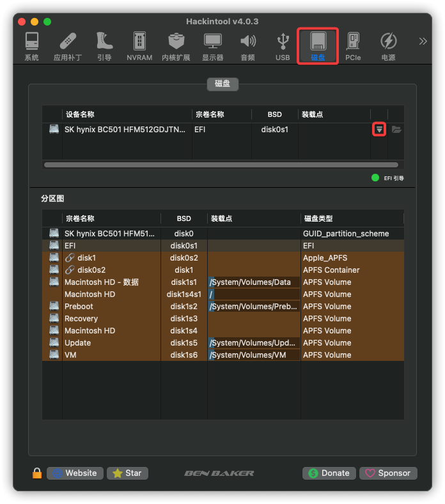The image size is (445, 504).
Task: Select EFI disk0s1 partition row
Action: pos(223,246)
